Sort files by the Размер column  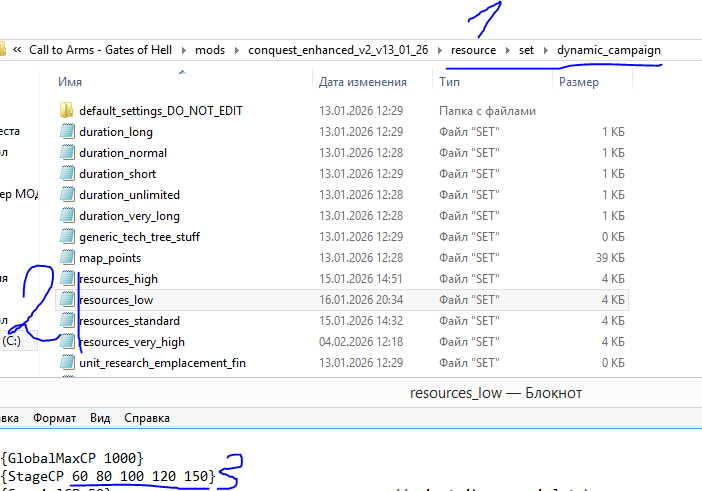[x=580, y=80]
